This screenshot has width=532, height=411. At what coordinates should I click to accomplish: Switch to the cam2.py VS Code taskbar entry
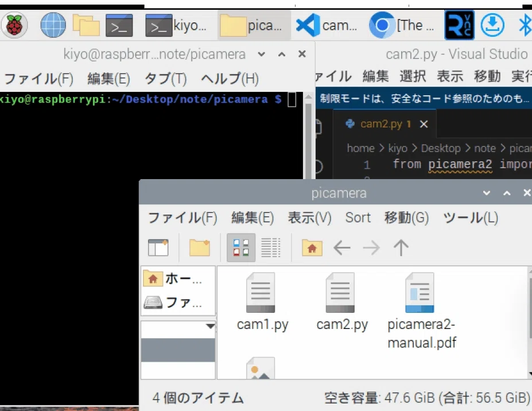pyautogui.click(x=327, y=25)
